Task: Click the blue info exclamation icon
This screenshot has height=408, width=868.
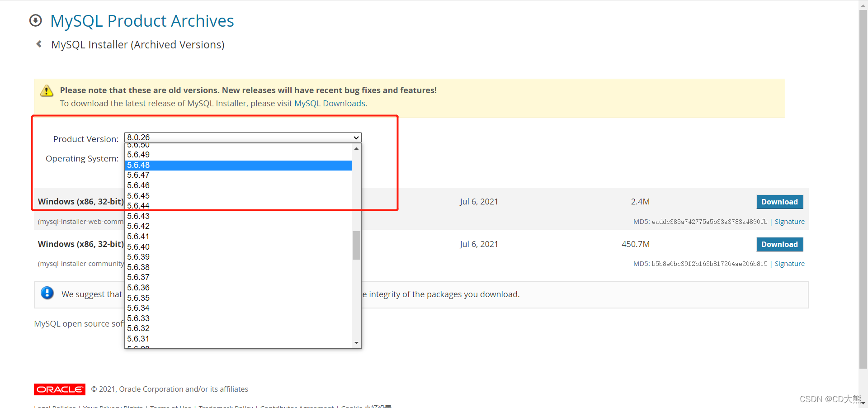Action: [47, 293]
